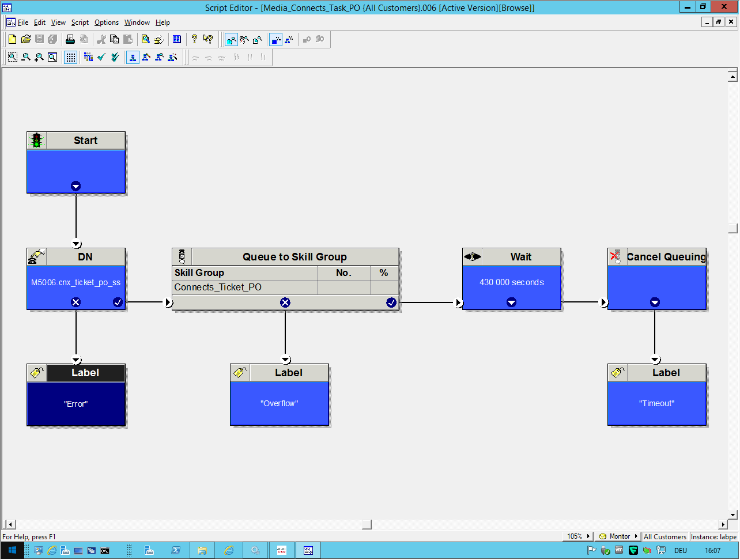Click the Copy toolbar icon
This screenshot has width=740, height=560.
114,39
